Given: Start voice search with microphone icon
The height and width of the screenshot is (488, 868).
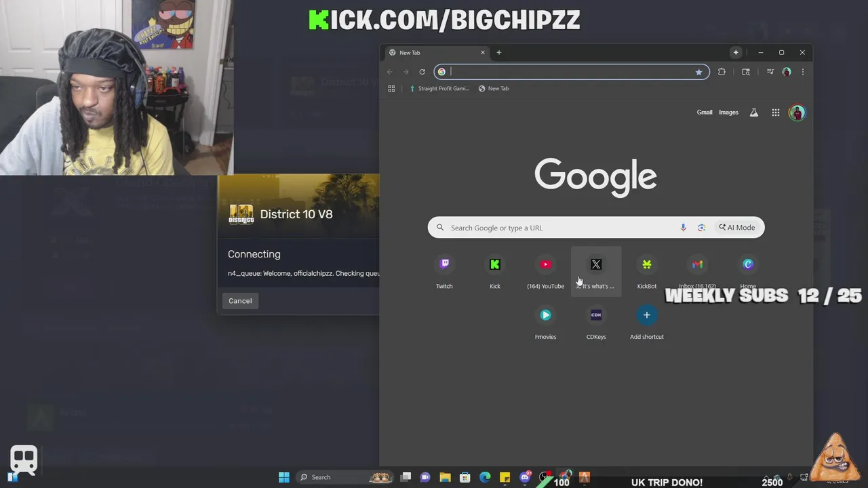Looking at the screenshot, I should 683,228.
